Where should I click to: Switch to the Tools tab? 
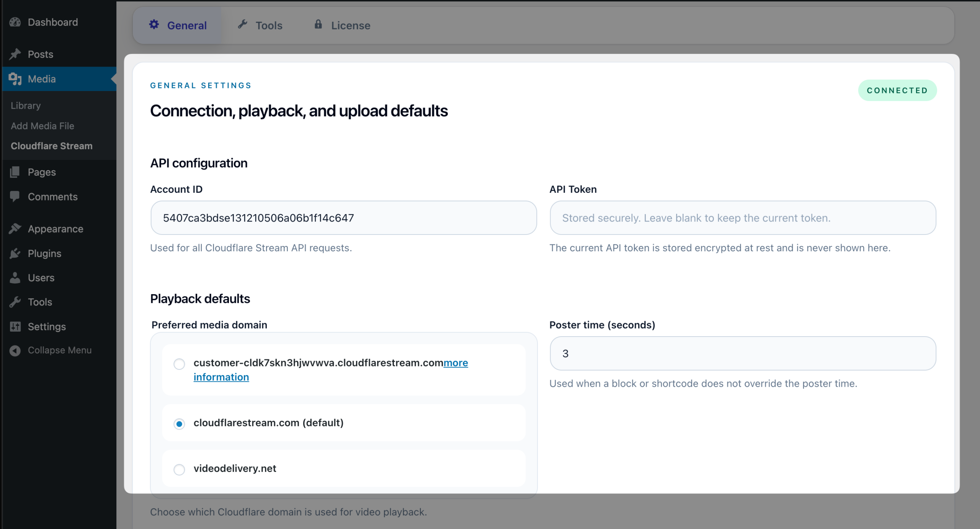pyautogui.click(x=260, y=25)
